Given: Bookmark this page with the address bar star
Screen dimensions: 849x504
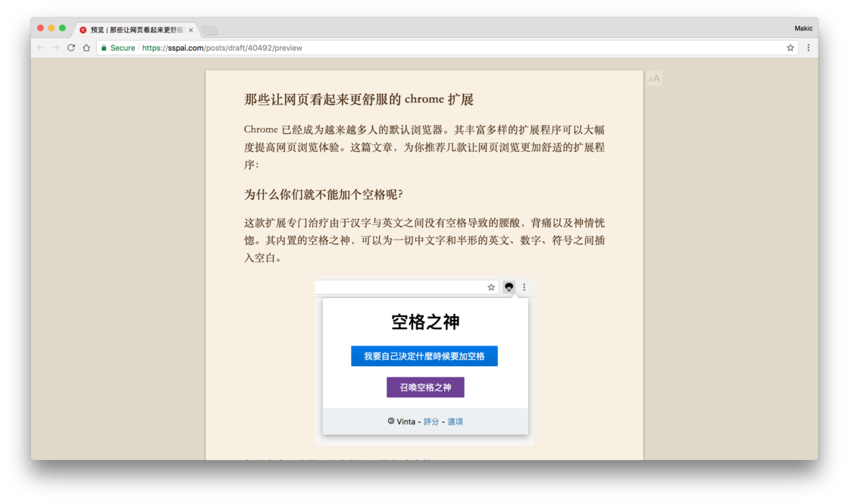Looking at the screenshot, I should pyautogui.click(x=790, y=48).
